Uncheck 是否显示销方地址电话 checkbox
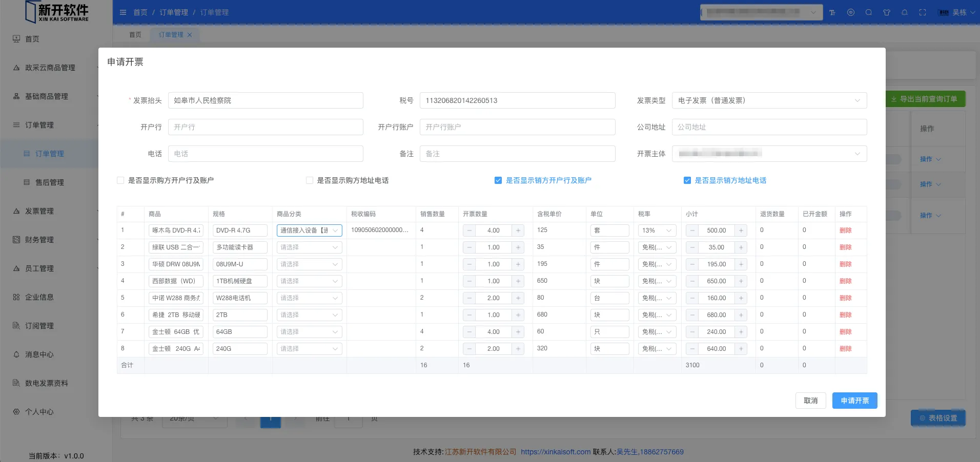 coord(687,180)
